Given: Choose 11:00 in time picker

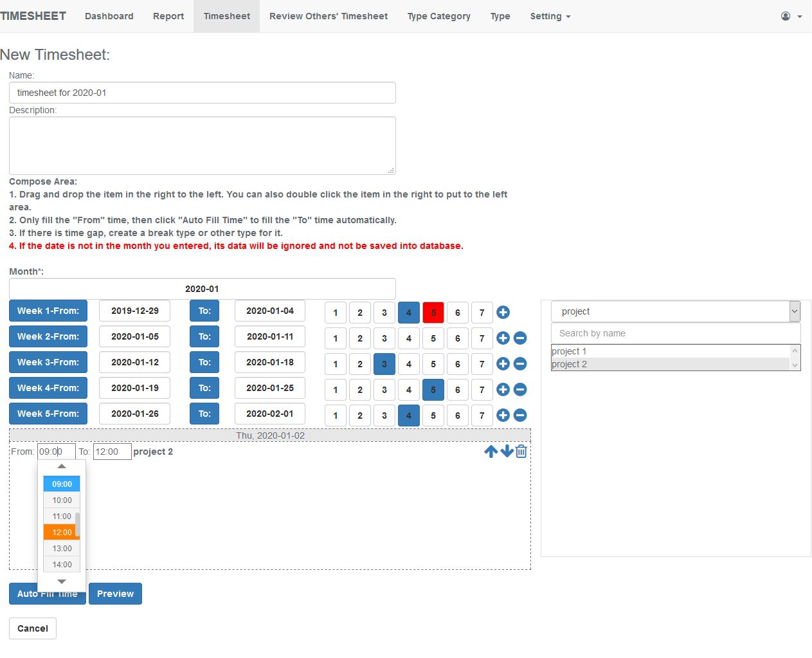Looking at the screenshot, I should pos(62,516).
